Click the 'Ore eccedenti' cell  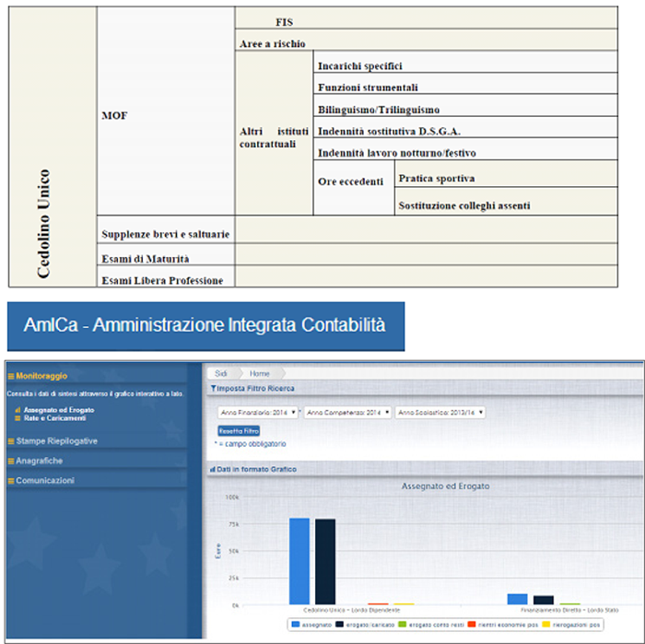pyautogui.click(x=354, y=188)
